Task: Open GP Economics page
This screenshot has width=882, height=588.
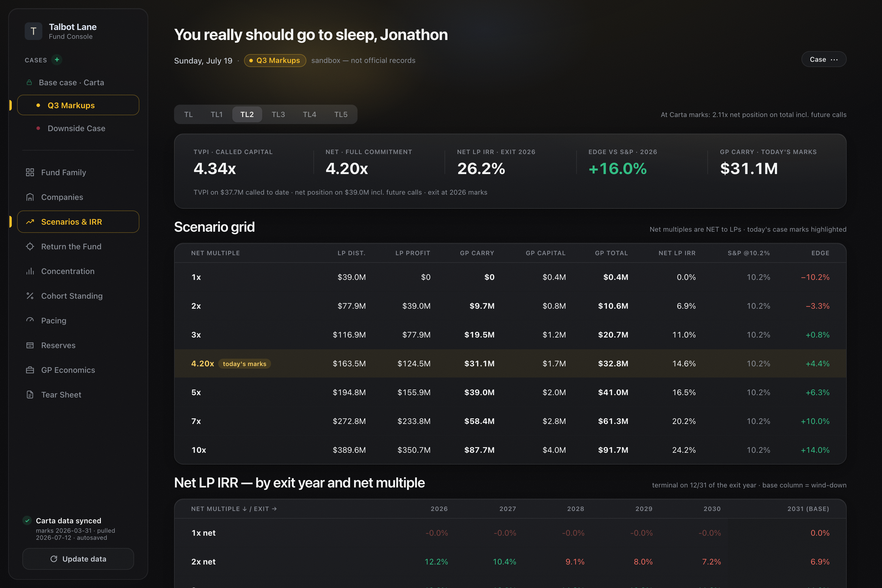Action: tap(78, 370)
